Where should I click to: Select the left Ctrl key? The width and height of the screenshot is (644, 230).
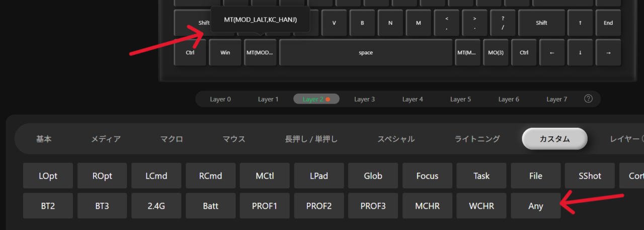pos(190,52)
